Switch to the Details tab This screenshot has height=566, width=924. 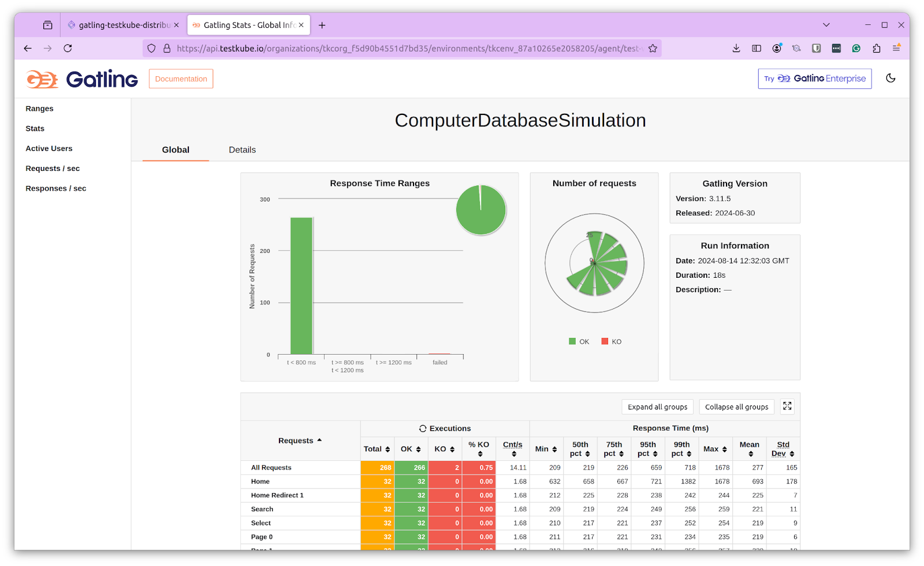(242, 150)
